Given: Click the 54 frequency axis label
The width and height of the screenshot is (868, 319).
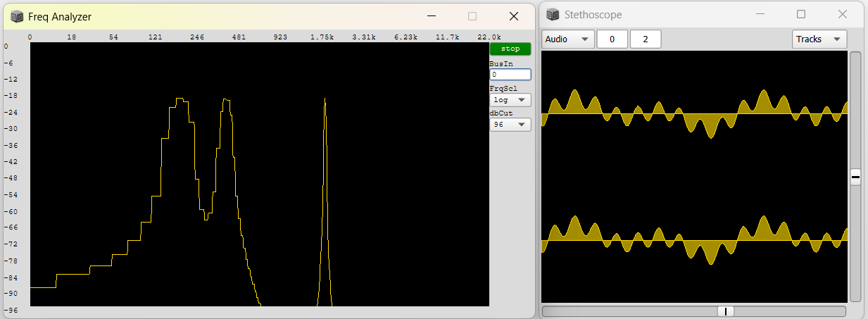Looking at the screenshot, I should coord(113,37).
